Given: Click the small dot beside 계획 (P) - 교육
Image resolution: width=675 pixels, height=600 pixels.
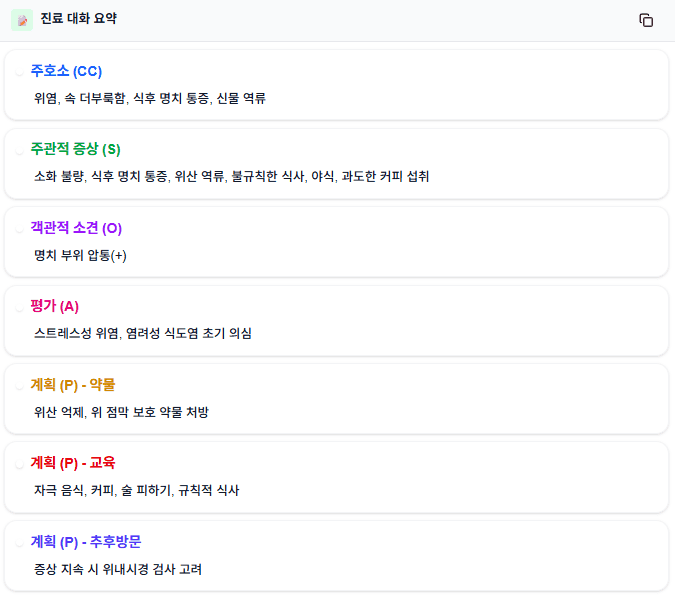Looking at the screenshot, I should [20, 463].
